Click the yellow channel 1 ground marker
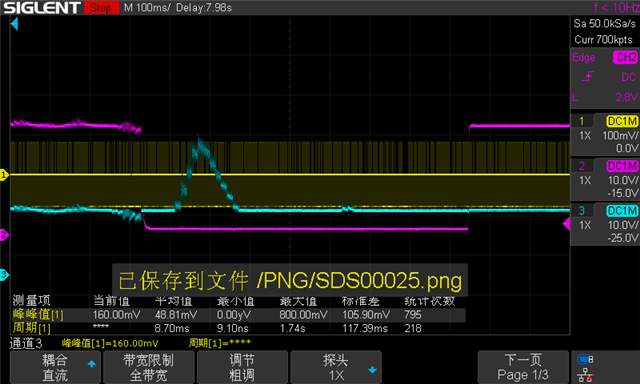Screen dimensions: 640x384 click(4, 175)
